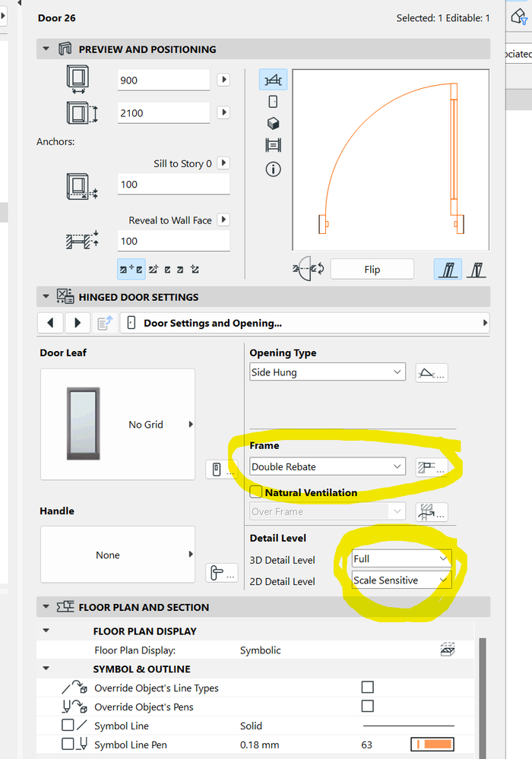Open the Over Frame ventilation dropdown

tap(328, 511)
